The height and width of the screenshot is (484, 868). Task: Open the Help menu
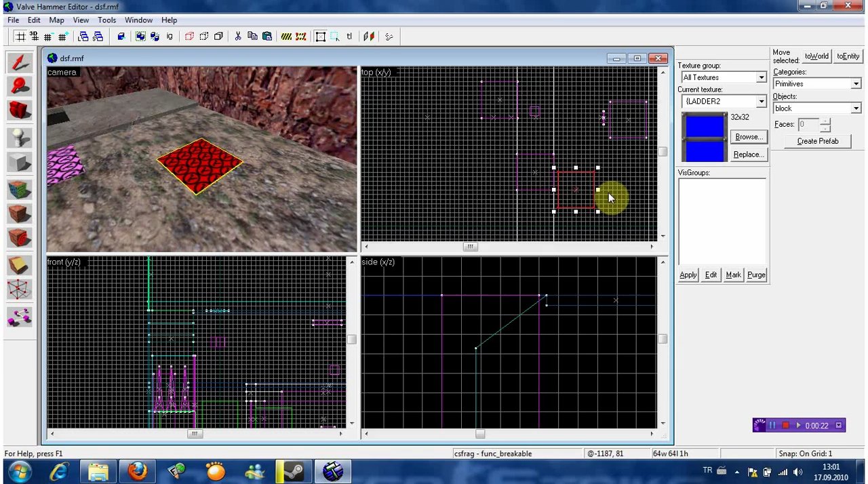tap(169, 20)
